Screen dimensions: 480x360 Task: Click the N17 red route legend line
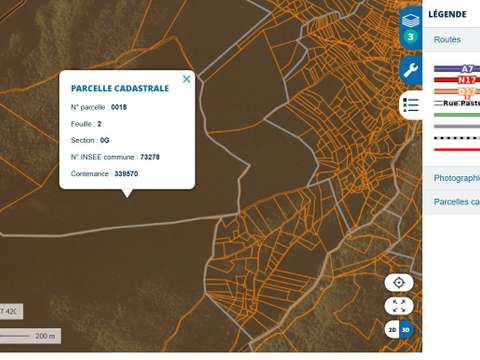457,80
